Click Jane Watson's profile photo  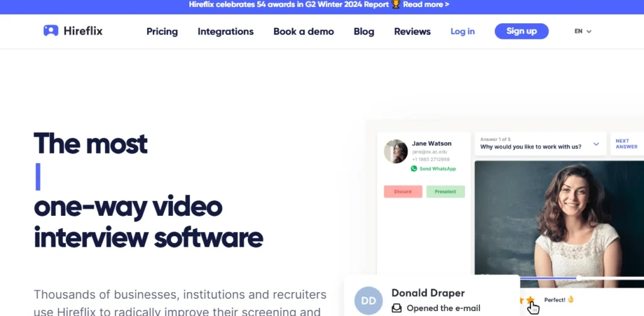[396, 151]
